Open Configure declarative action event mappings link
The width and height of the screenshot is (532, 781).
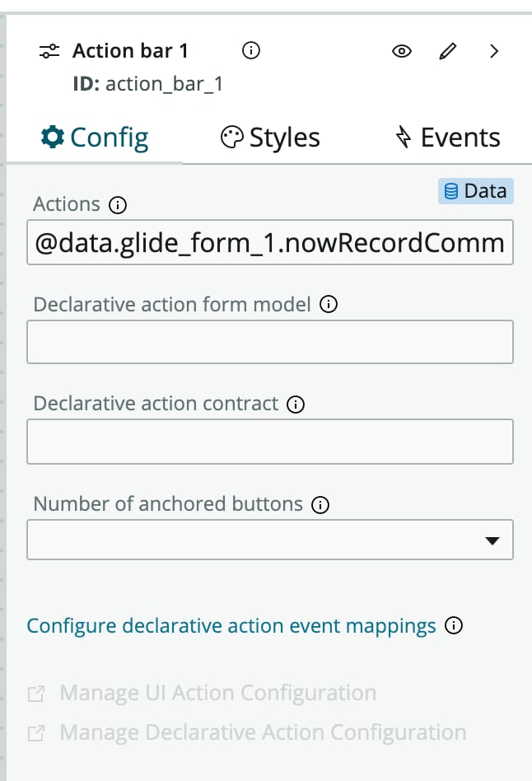coord(231,626)
